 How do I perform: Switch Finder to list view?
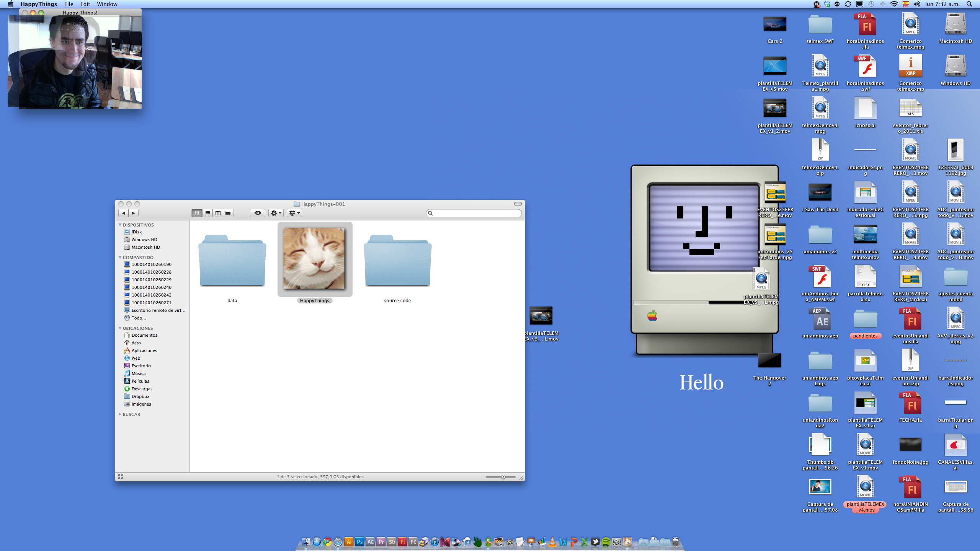tap(207, 213)
